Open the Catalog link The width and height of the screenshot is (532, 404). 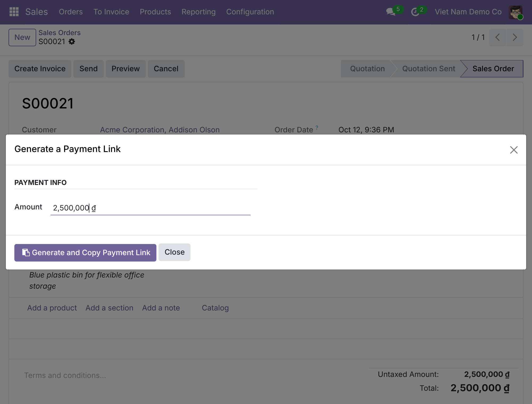215,308
